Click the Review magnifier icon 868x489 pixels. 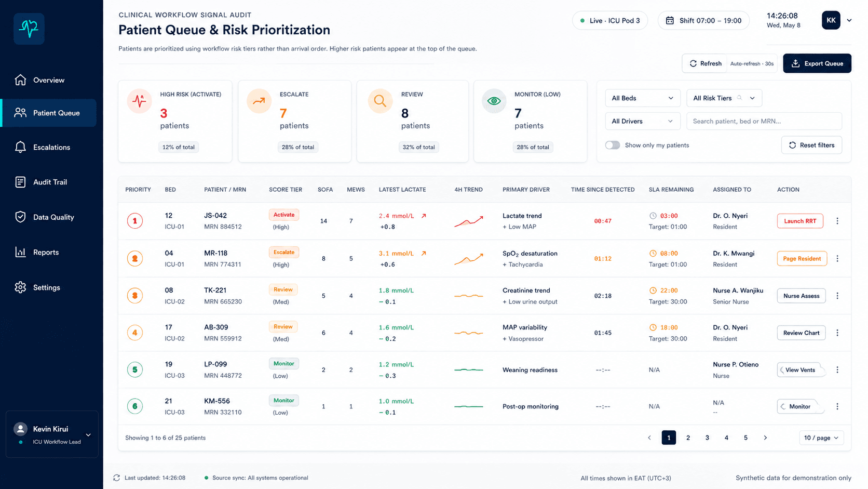click(x=380, y=101)
